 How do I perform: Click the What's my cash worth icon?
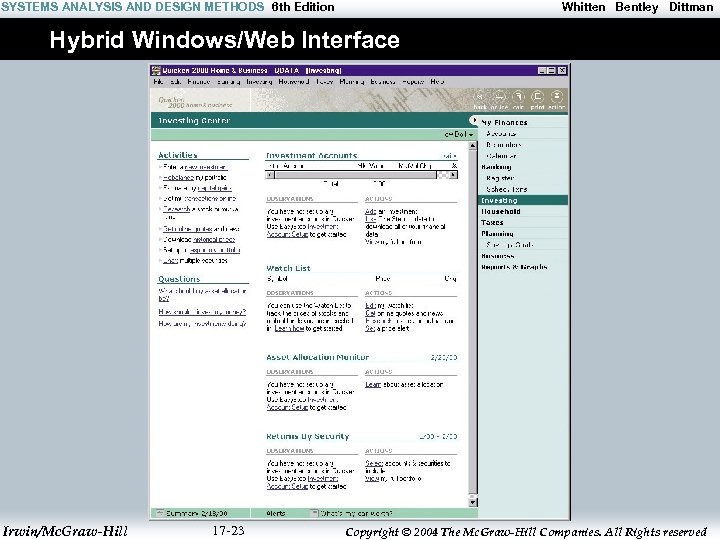pyautogui.click(x=315, y=513)
